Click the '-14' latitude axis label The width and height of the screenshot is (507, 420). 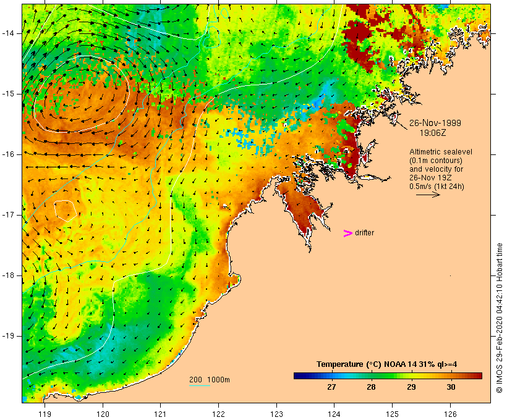coord(8,33)
